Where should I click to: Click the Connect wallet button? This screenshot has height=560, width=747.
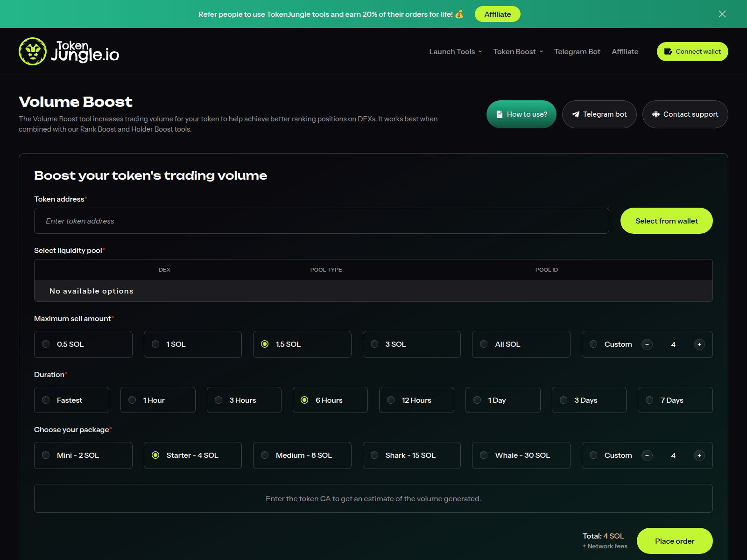tap(692, 51)
